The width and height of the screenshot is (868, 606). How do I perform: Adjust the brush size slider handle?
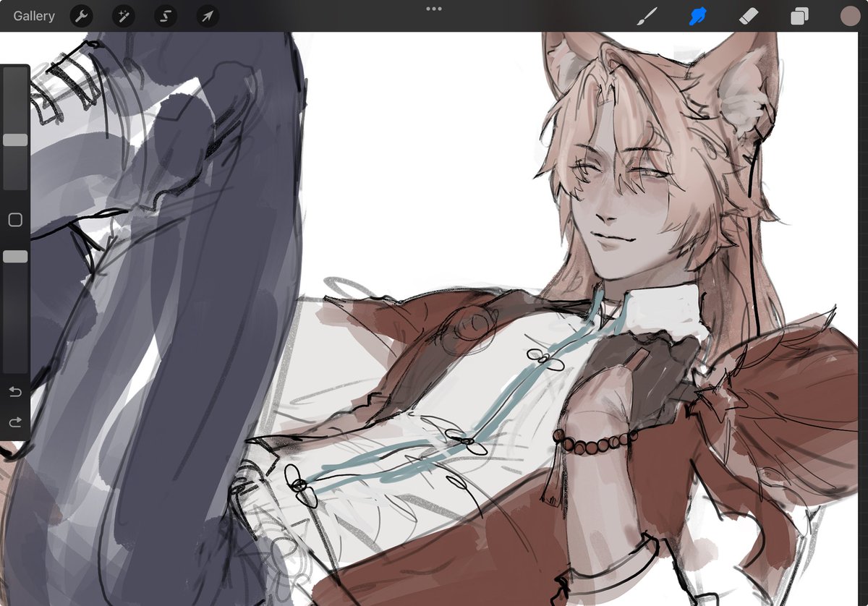tap(15, 140)
